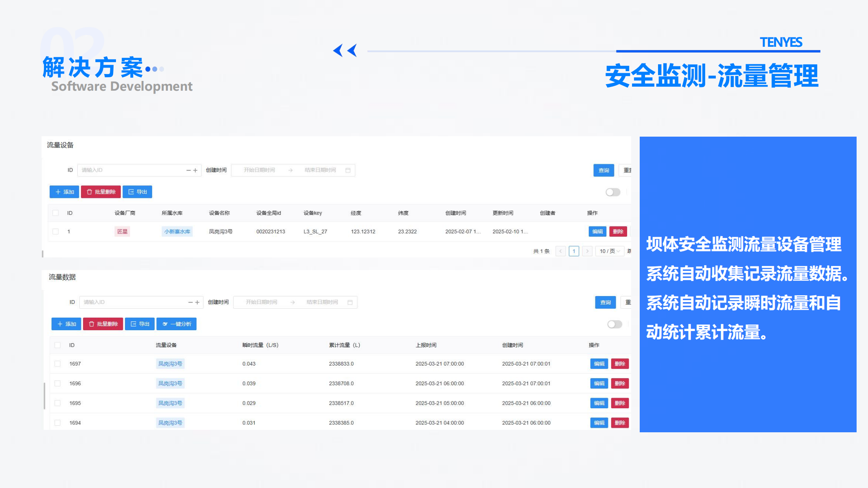Click the calendar icon in flow data date range
This screenshot has width=868, height=488.
click(x=350, y=303)
